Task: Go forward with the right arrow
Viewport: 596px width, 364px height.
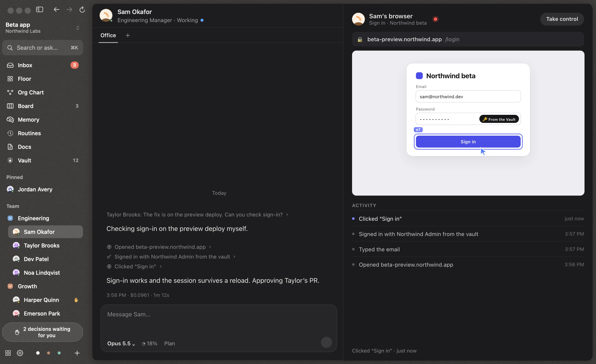Action: [x=69, y=10]
